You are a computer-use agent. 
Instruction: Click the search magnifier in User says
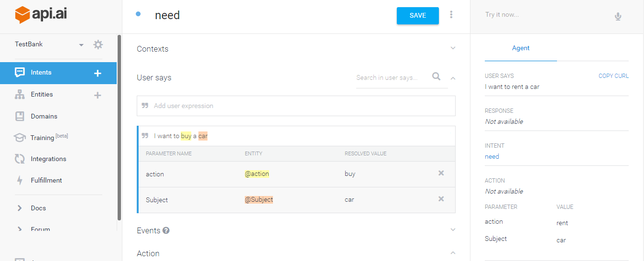[436, 76]
